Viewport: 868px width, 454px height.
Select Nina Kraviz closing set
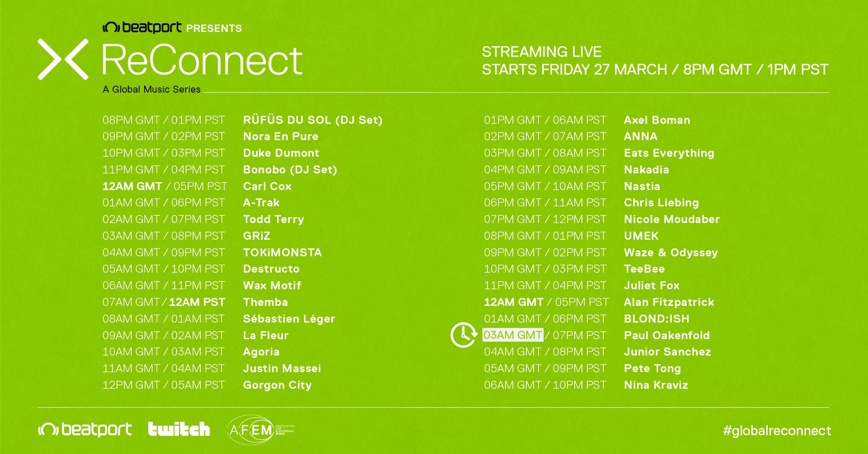[x=656, y=385]
